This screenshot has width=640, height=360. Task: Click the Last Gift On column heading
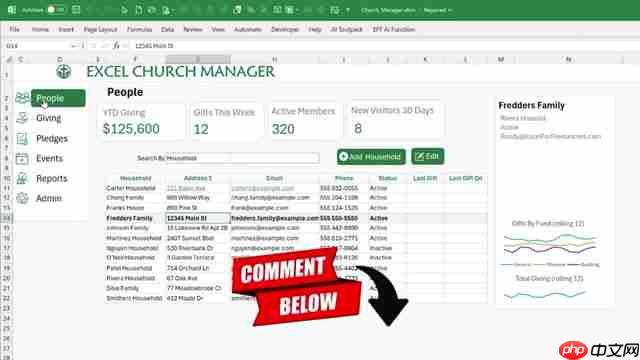click(x=465, y=178)
